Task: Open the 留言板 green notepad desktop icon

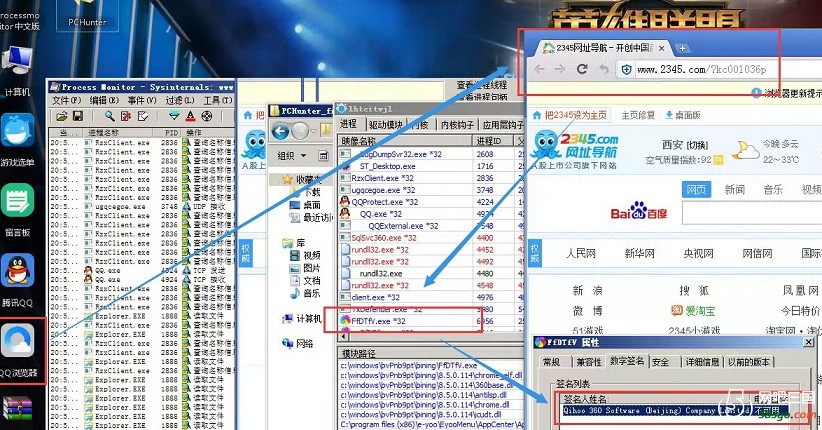Action: click(x=17, y=211)
